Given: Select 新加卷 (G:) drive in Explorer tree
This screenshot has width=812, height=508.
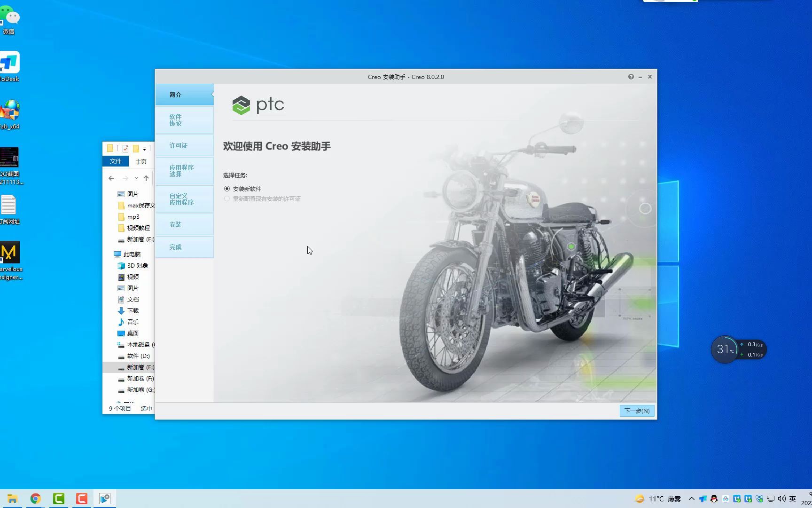Looking at the screenshot, I should click(136, 390).
